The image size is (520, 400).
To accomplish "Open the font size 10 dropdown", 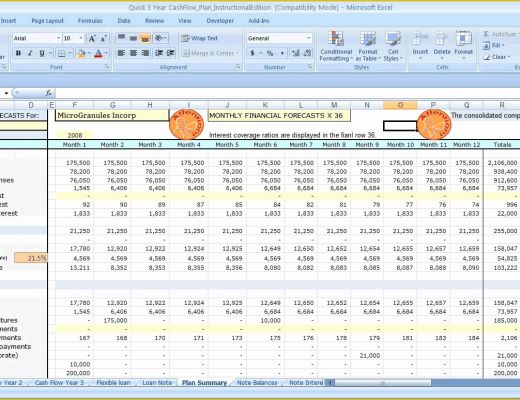I will tap(81, 38).
